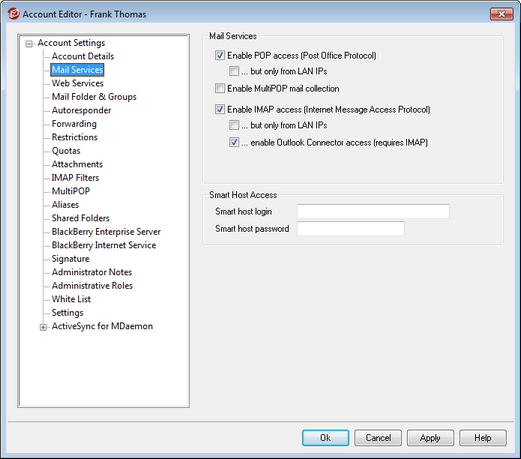Check IMAP but only from LAN IPs

click(x=234, y=125)
